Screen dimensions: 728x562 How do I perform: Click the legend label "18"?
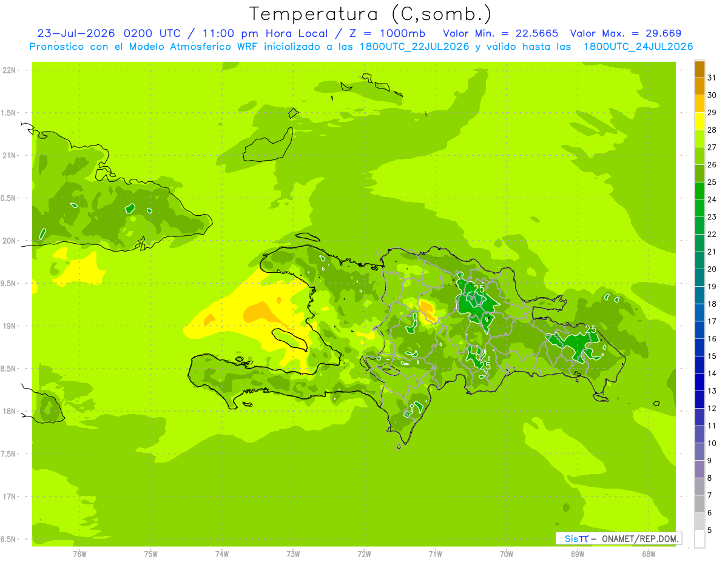tap(712, 304)
